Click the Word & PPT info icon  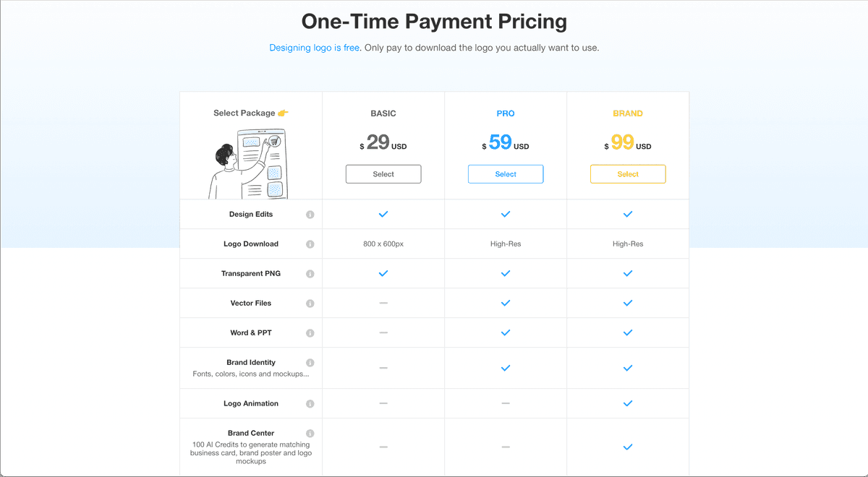pos(310,333)
